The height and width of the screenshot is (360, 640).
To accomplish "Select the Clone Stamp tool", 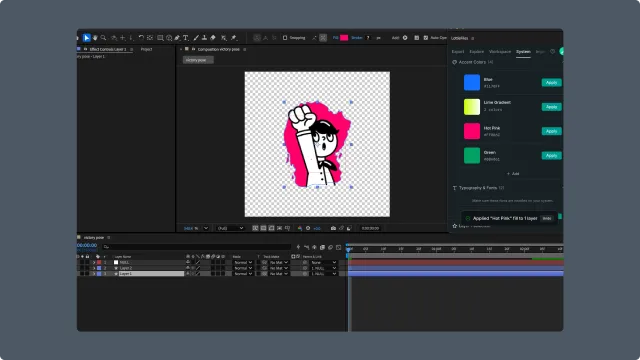I will tap(204, 38).
